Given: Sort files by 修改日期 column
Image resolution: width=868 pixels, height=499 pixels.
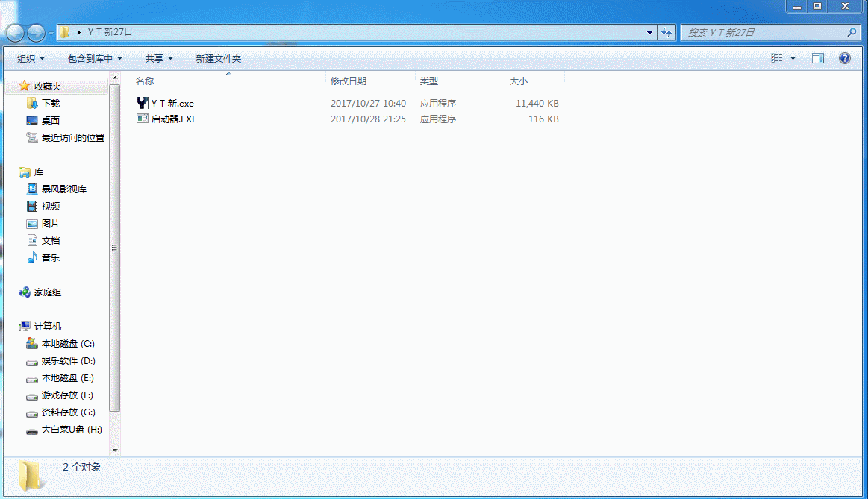Looking at the screenshot, I should 349,81.
